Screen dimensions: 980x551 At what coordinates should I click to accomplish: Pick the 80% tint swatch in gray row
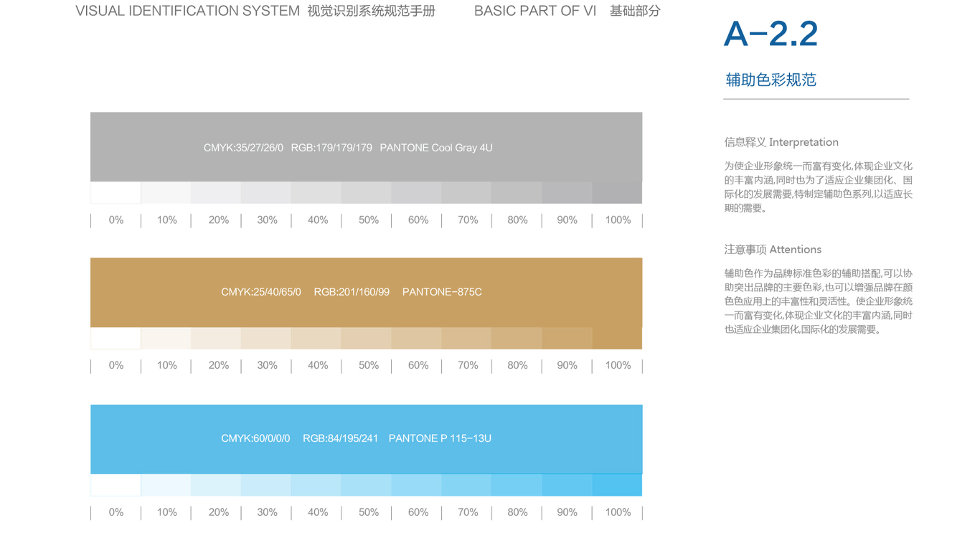(517, 192)
